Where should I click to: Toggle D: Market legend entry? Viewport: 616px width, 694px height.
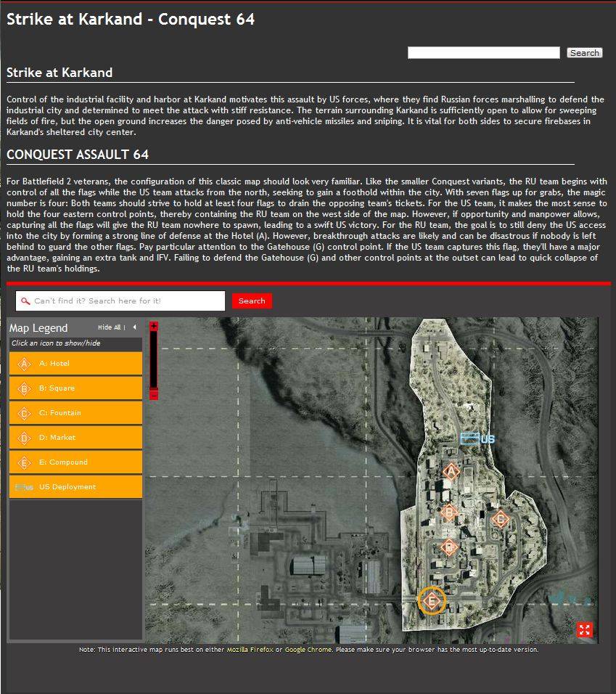[75, 438]
